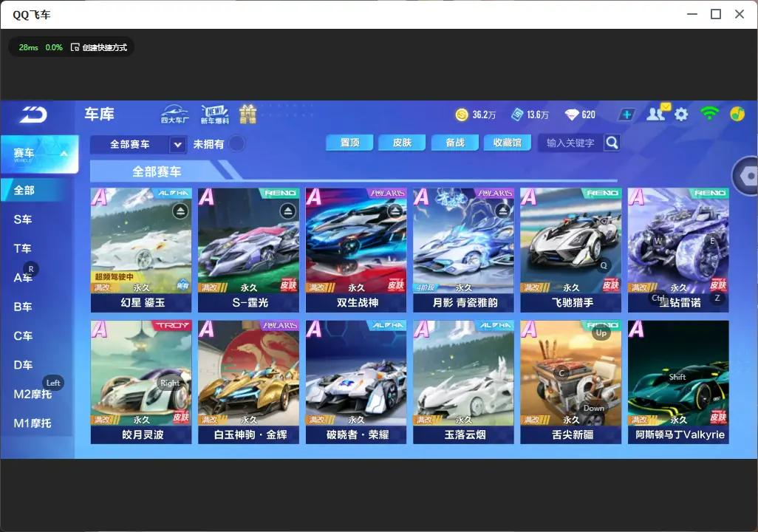
Task: Click the eject icon on S-霆光 card
Action: pyautogui.click(x=287, y=211)
